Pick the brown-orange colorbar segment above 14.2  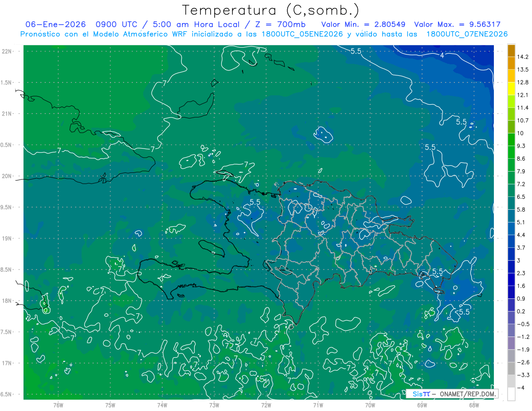[x=511, y=51]
